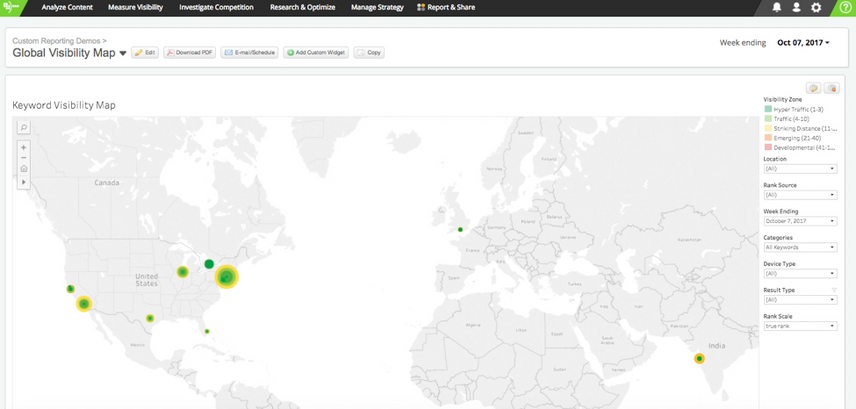Select Developmental legend swatch
The width and height of the screenshot is (856, 409).
tap(768, 147)
